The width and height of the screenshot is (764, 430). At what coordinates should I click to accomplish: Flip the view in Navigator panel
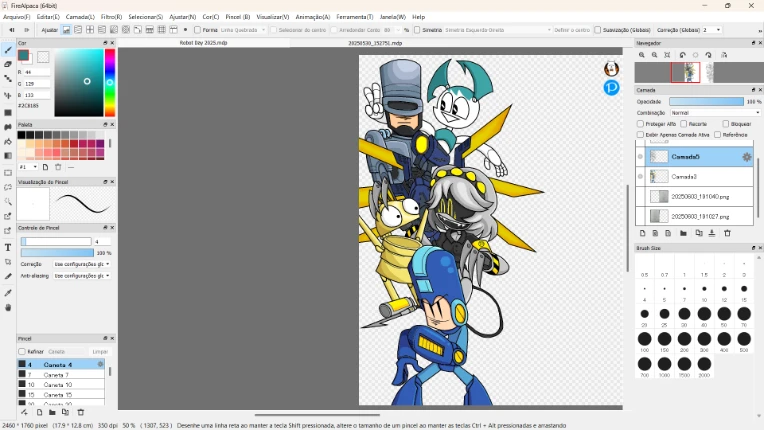click(x=724, y=55)
